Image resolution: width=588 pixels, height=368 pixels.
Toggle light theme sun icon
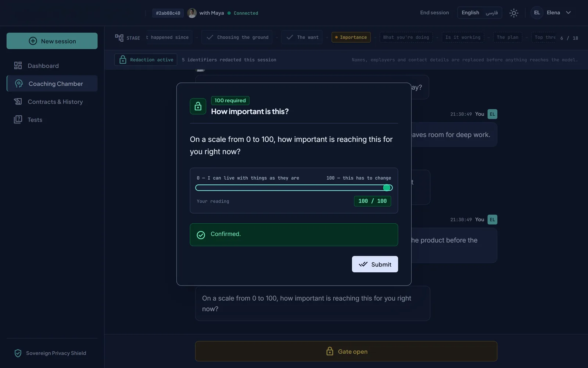click(514, 13)
